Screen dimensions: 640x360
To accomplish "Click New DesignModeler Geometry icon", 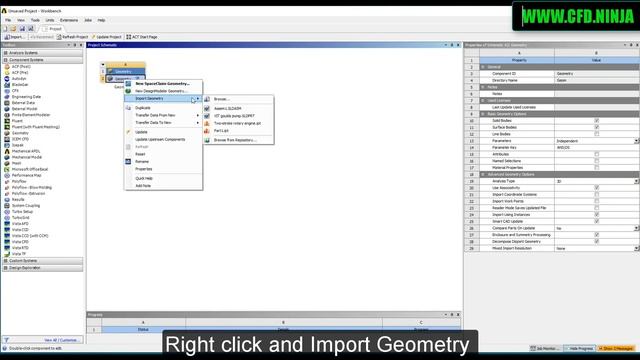I will pyautogui.click(x=128, y=91).
